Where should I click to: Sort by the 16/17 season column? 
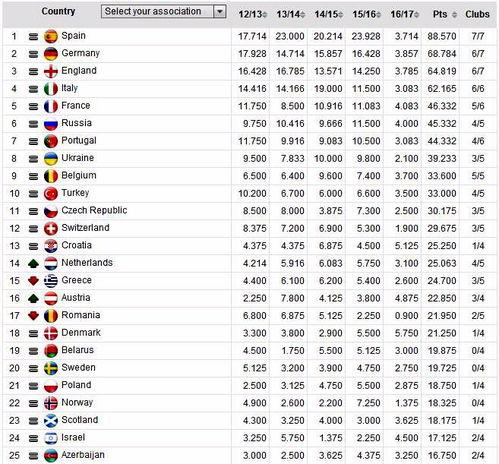(x=404, y=14)
